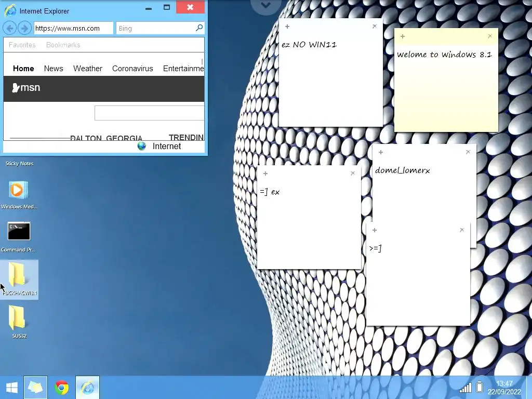
Task: Open the Start menu
Action: pyautogui.click(x=11, y=388)
